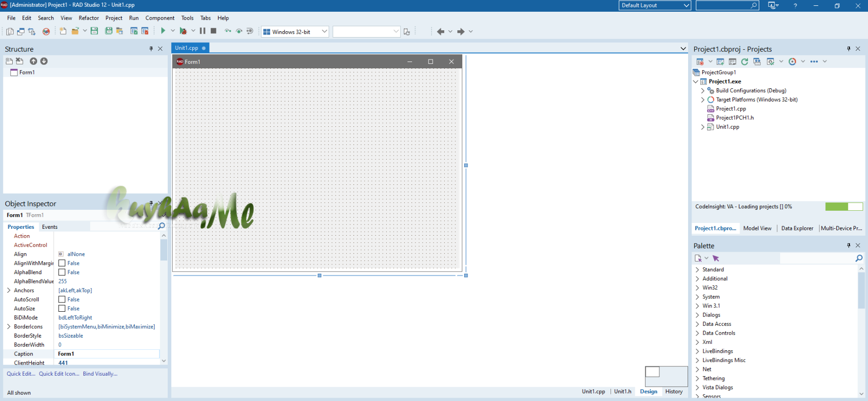This screenshot has width=868, height=401.
Task: Switch to the Unit1.h tab
Action: [x=623, y=391]
